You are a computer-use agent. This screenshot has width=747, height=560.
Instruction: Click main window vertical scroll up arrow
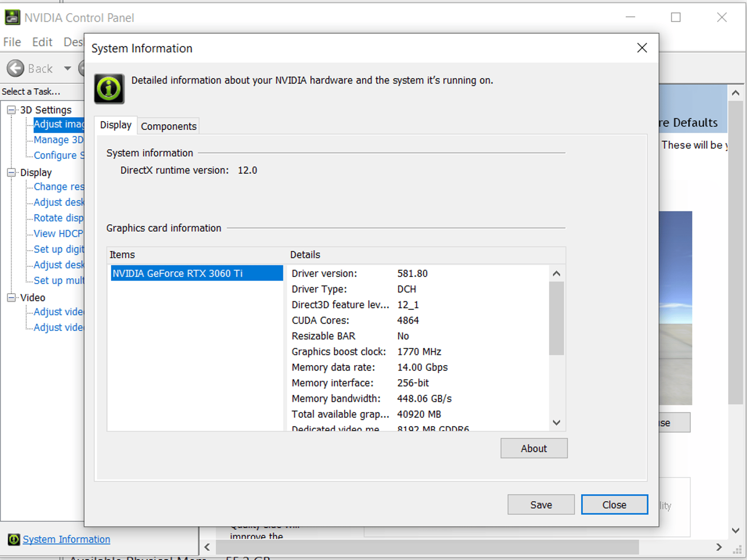coord(736,93)
